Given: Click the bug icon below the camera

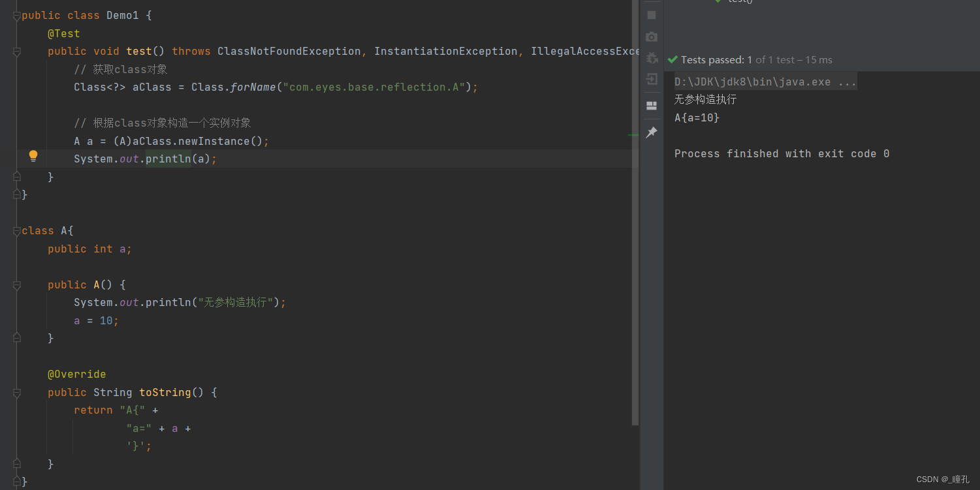Looking at the screenshot, I should (652, 58).
